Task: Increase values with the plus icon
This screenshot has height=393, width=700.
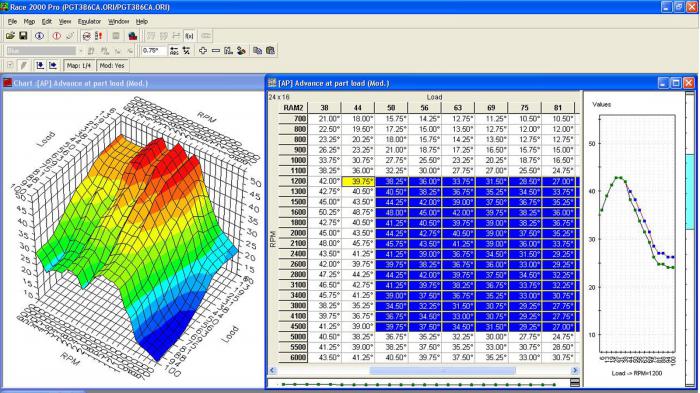Action: click(203, 51)
